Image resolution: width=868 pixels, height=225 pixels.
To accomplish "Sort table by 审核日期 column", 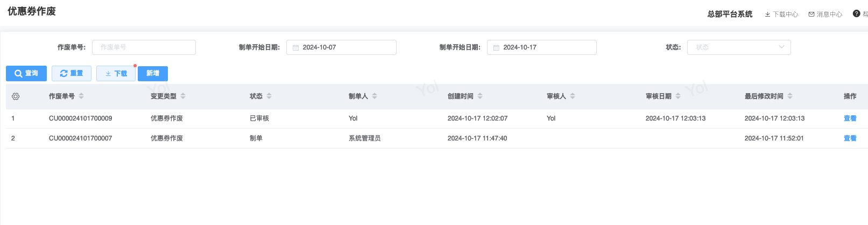I will 678,96.
